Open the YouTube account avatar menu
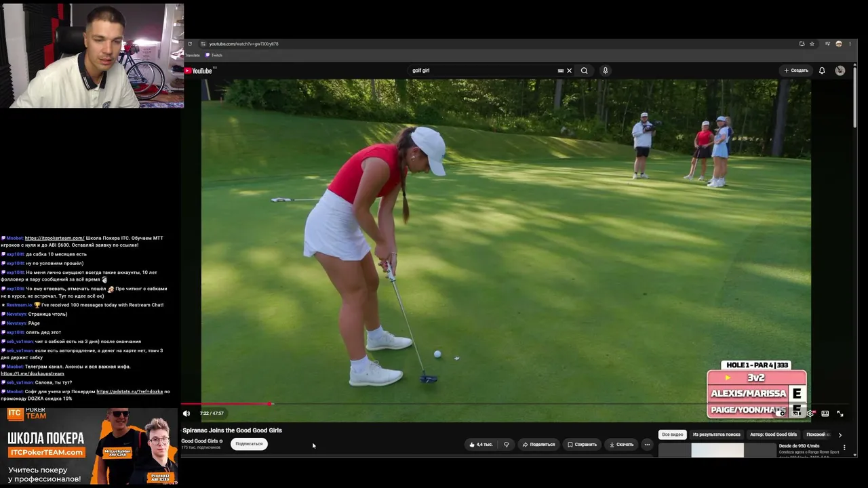 [840, 70]
